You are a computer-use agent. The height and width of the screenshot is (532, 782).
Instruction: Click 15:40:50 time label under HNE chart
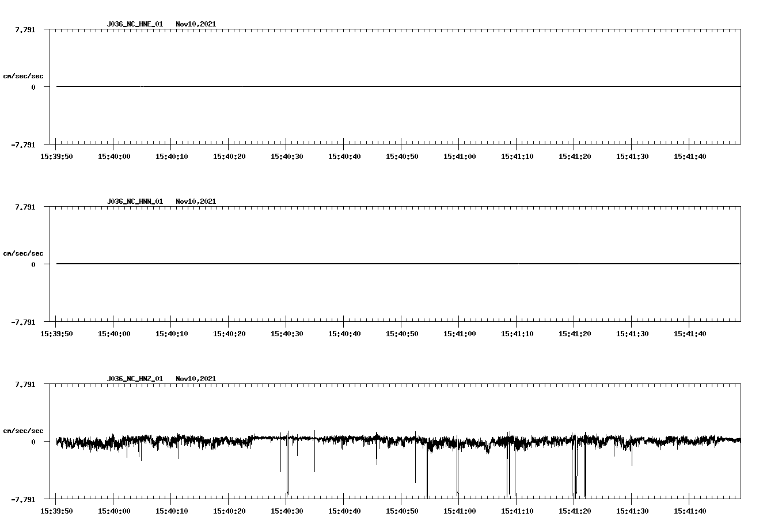[402, 157]
